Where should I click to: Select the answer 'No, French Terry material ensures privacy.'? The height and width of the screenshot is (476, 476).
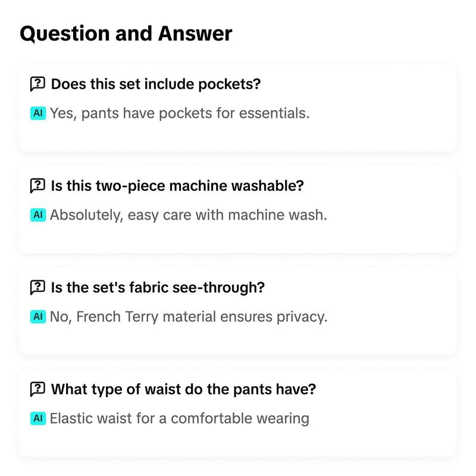189,317
